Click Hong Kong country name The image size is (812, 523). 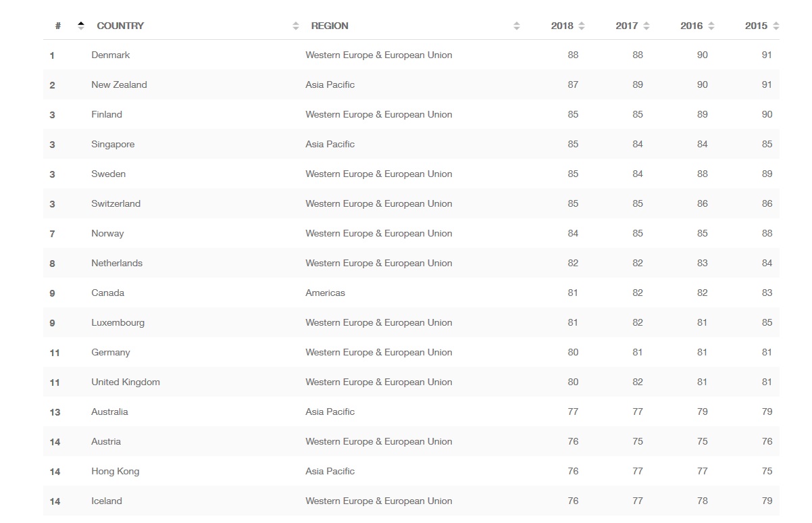pos(116,471)
